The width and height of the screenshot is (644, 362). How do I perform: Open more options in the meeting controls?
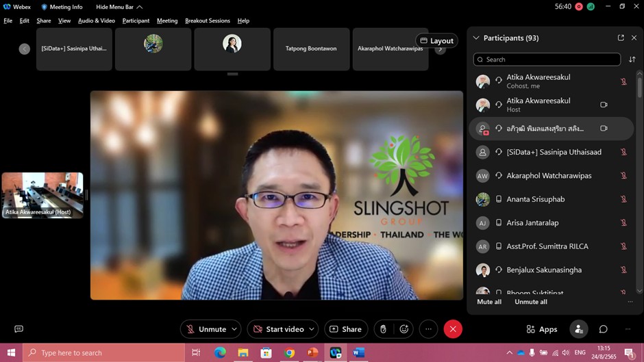428,329
